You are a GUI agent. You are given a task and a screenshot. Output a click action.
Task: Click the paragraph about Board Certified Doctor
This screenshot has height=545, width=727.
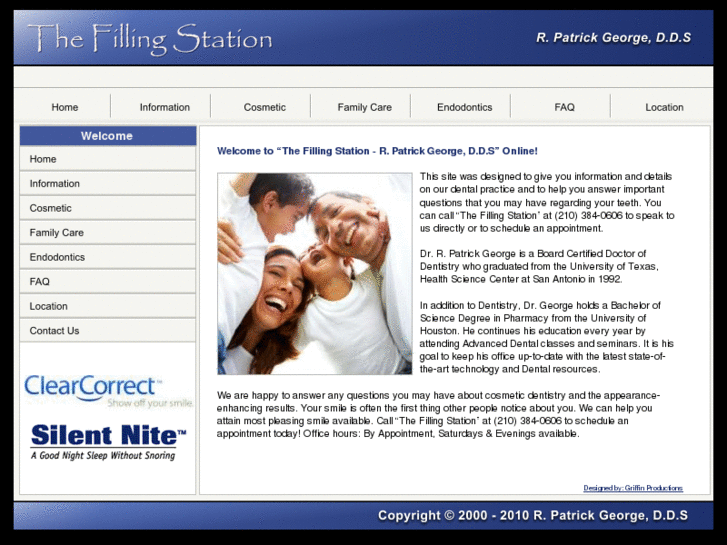[539, 266]
